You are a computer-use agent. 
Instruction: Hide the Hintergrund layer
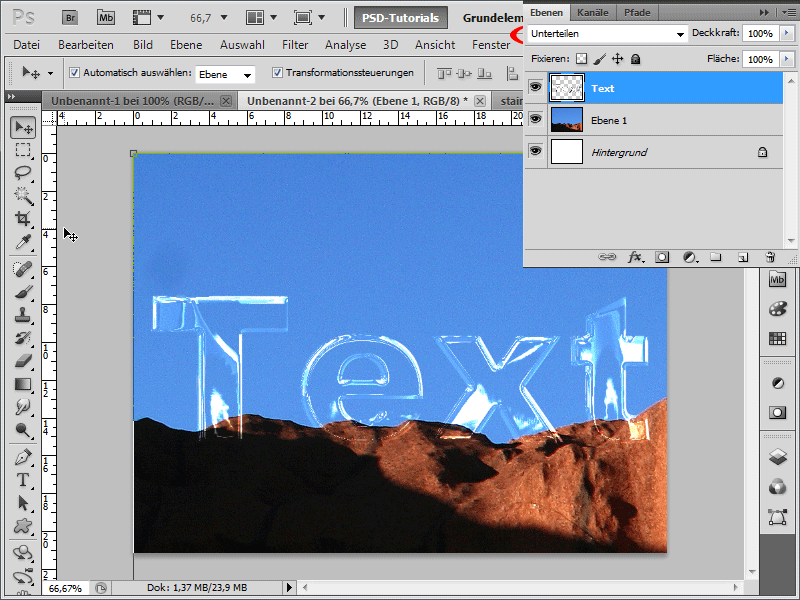click(535, 152)
